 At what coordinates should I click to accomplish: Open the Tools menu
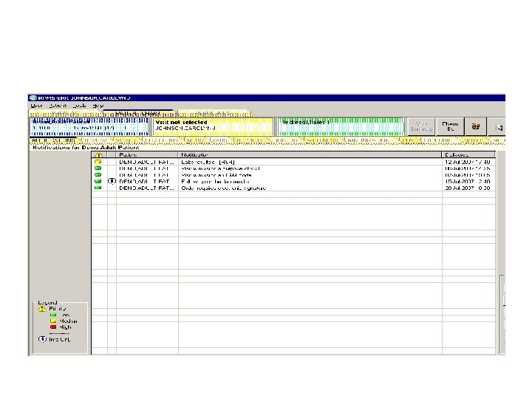(79, 106)
